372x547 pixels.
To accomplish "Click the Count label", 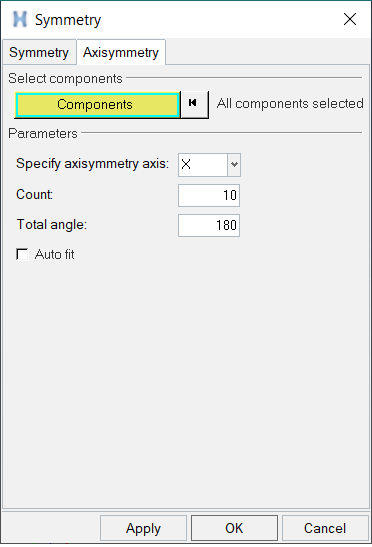I will pos(34,194).
